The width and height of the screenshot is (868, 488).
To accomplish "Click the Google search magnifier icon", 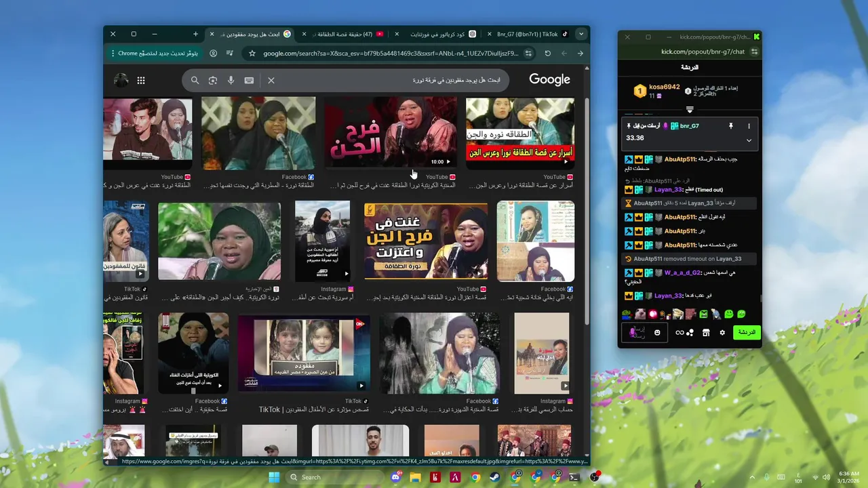I will click(195, 81).
